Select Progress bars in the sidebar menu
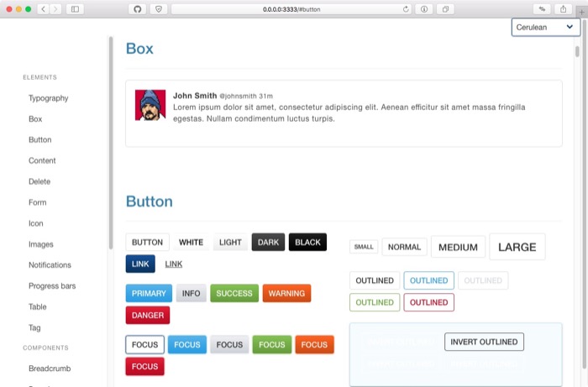Screen dimensions: 588x387 point(52,286)
